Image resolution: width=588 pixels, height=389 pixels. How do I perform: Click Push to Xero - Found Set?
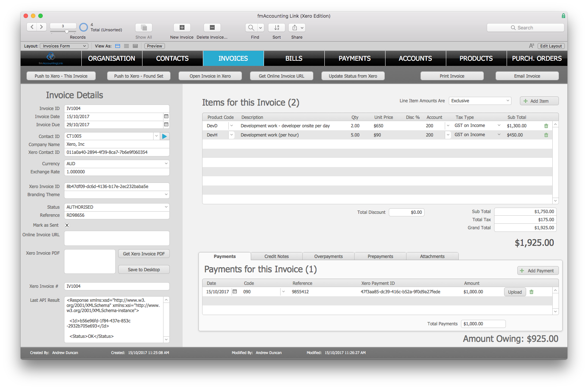pos(139,76)
